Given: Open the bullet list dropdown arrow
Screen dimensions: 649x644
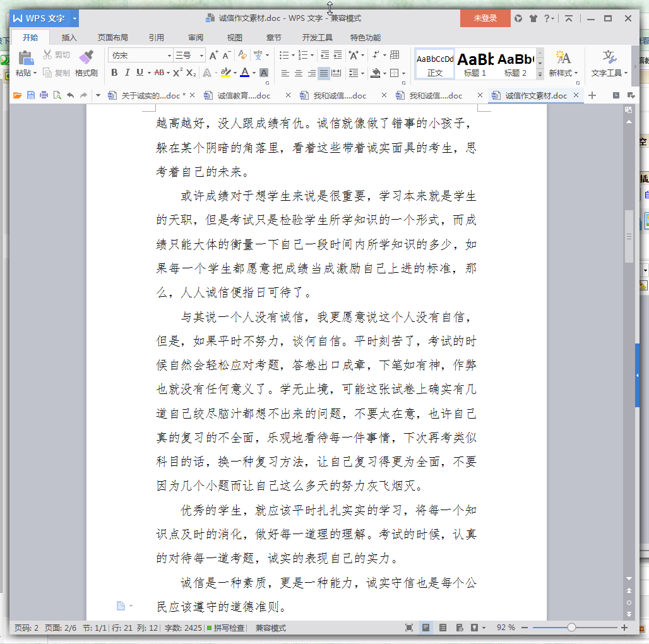Looking at the screenshot, I should click(293, 56).
